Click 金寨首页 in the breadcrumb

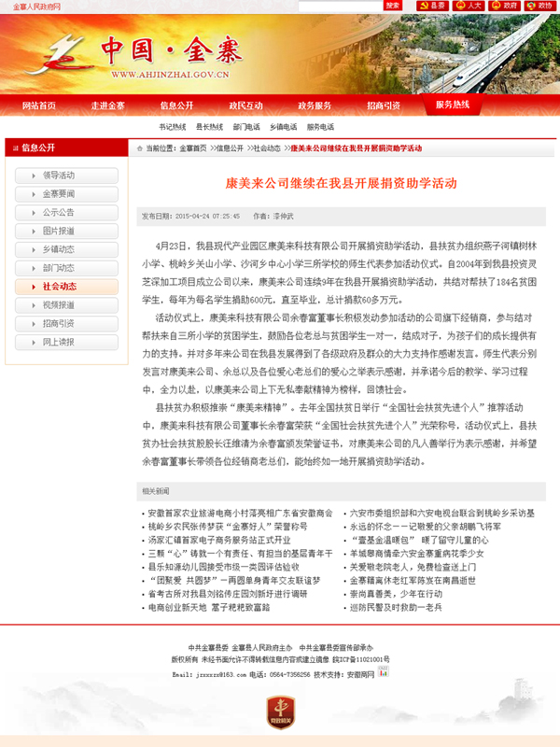point(193,148)
